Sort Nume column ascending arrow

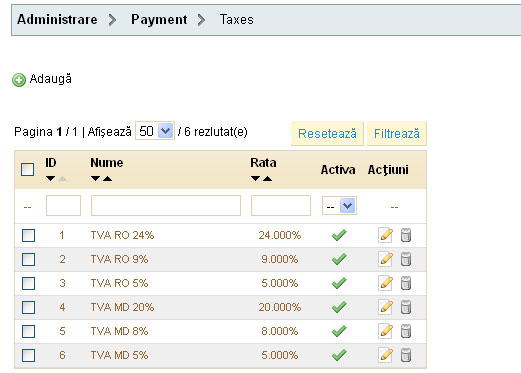(107, 179)
